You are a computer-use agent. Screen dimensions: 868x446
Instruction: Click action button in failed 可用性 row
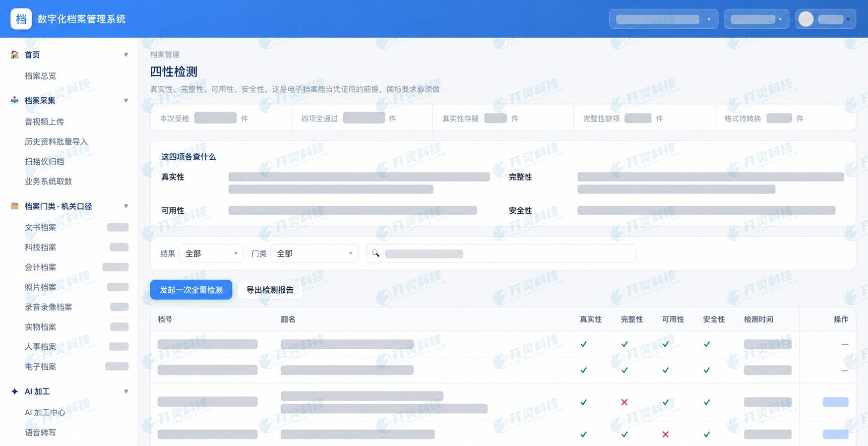835,435
